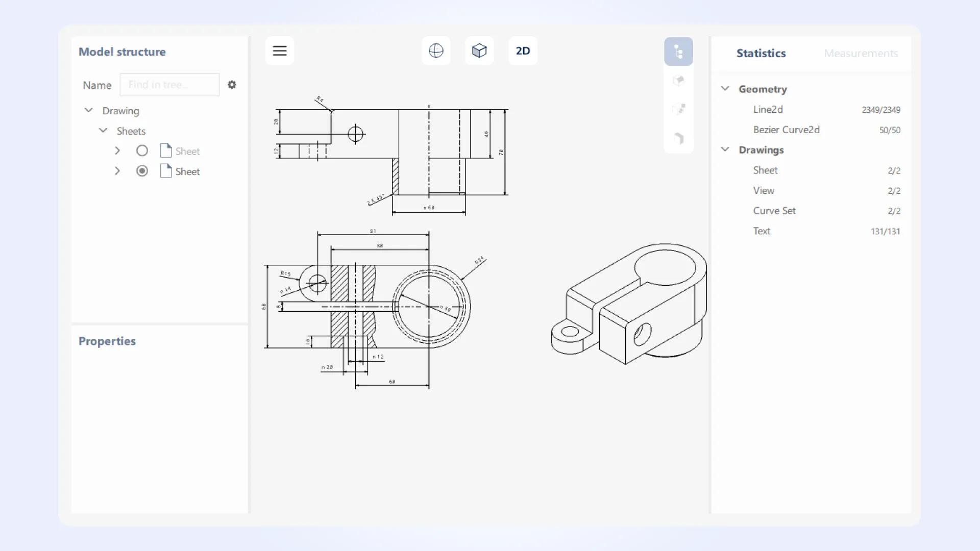Switch to the Measurements tab
The height and width of the screenshot is (551, 980).
click(x=861, y=53)
